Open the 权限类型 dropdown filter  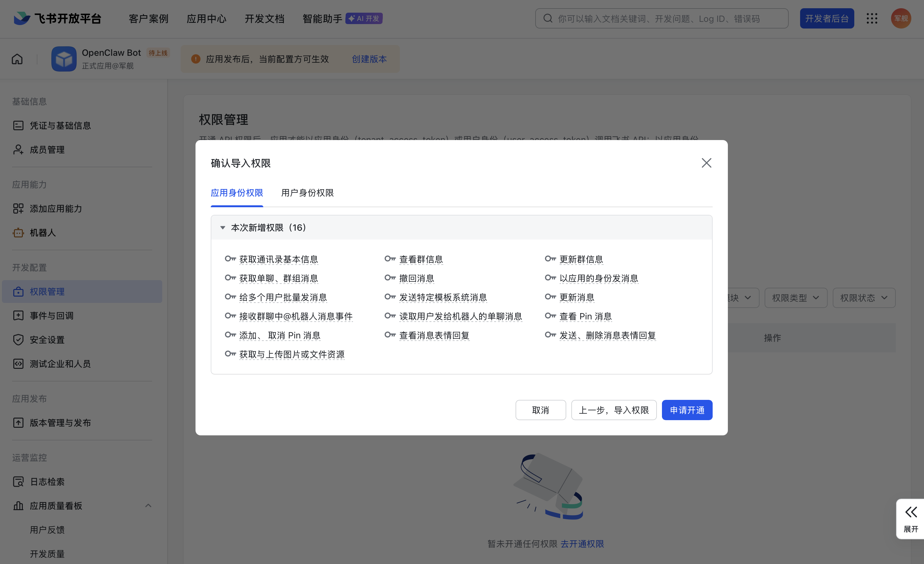click(x=795, y=298)
